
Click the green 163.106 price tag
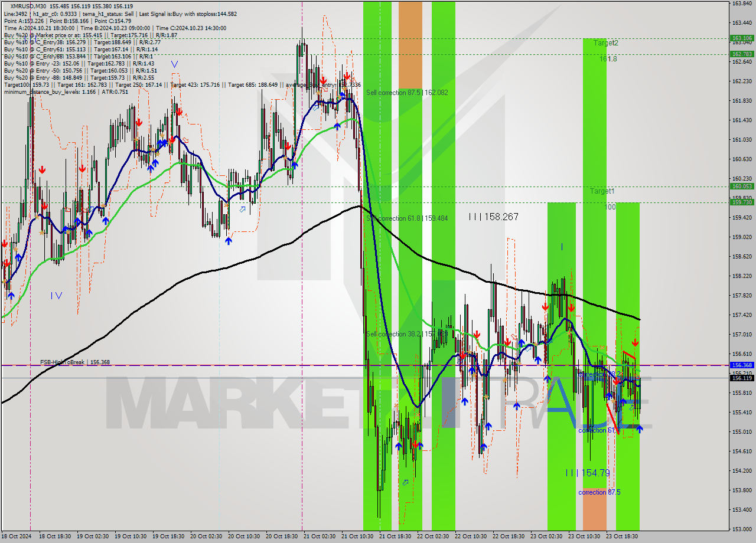tap(742, 38)
